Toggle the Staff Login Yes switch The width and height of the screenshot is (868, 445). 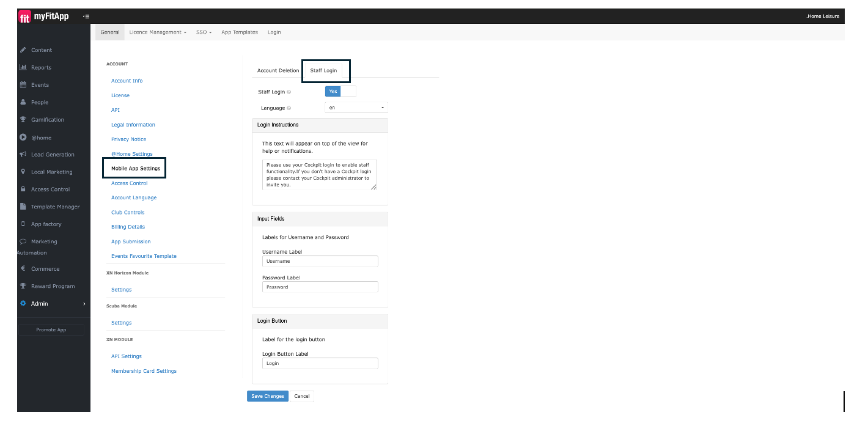[x=340, y=92]
